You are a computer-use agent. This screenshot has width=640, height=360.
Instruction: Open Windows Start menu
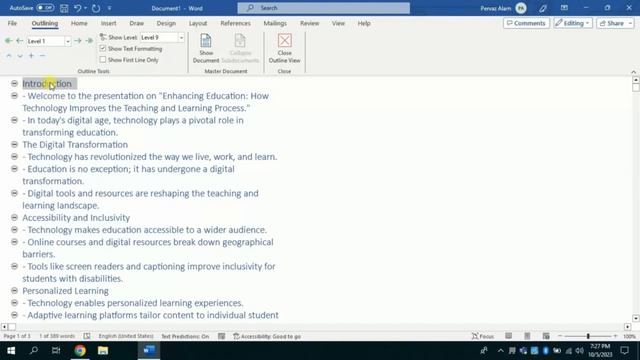pyautogui.click(x=11, y=350)
